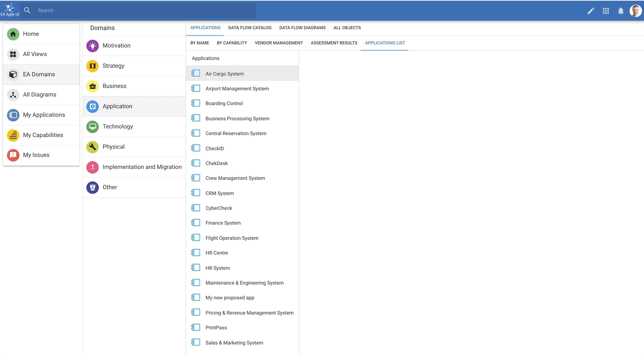Select the Technology domain monitor icon

pos(93,127)
